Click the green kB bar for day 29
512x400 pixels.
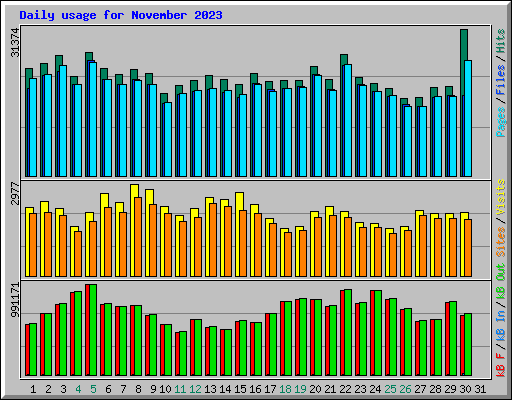coord(453,338)
